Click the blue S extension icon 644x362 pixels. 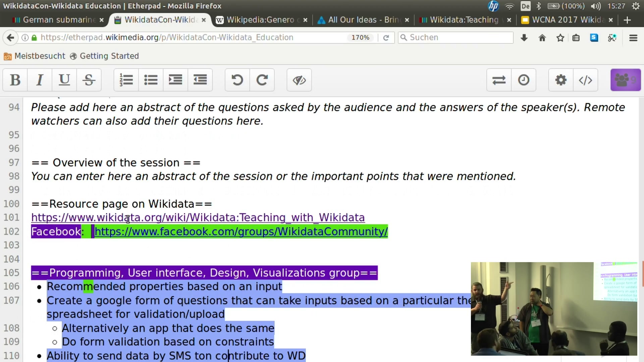pyautogui.click(x=594, y=38)
